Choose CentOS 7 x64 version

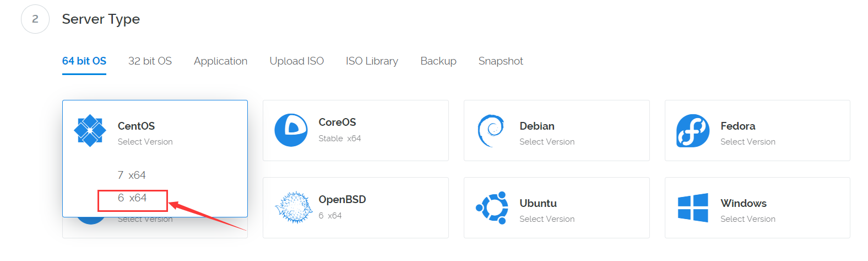tap(132, 175)
